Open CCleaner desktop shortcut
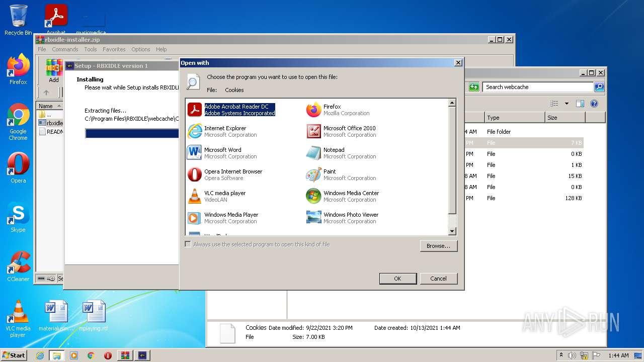Image resolution: width=644 pixels, height=362 pixels. point(18,266)
